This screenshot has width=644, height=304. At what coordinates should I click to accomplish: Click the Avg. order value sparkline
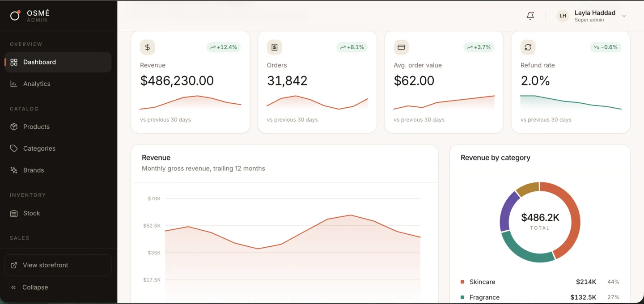click(x=444, y=102)
